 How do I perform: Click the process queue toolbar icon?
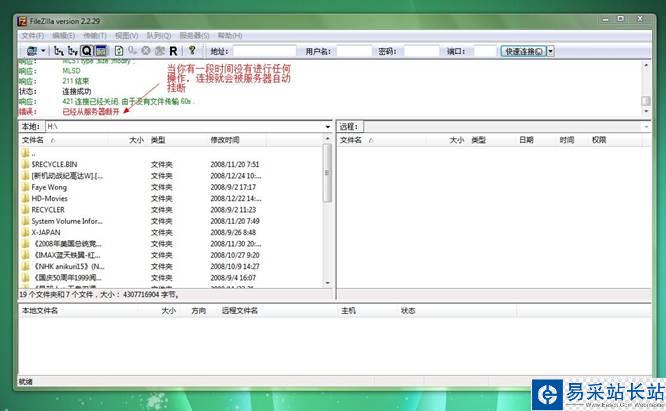[133, 51]
